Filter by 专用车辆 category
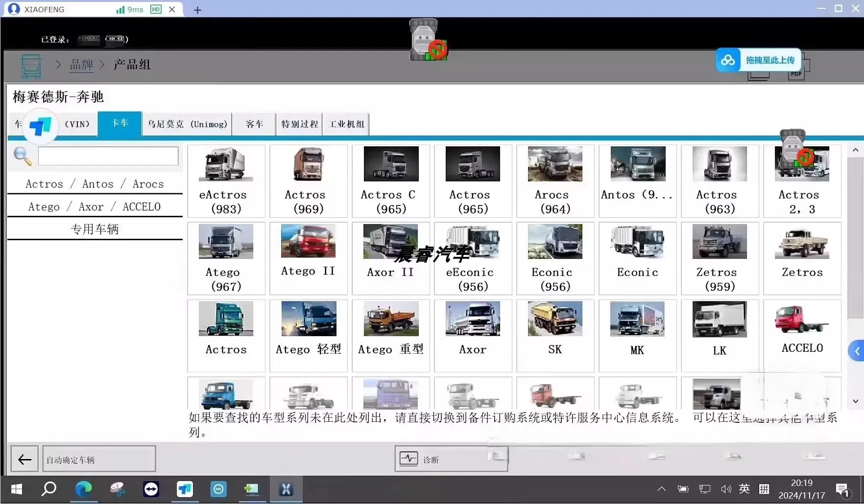 pos(95,229)
